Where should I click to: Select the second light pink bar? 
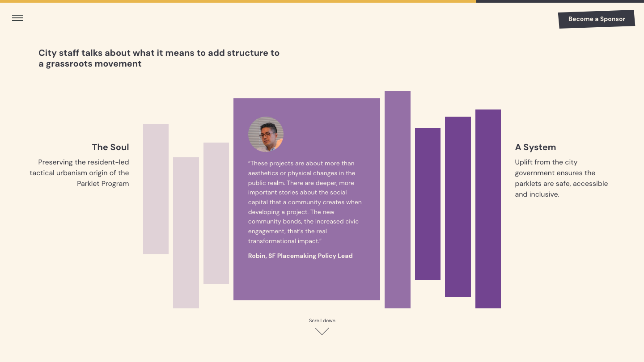tap(186, 233)
